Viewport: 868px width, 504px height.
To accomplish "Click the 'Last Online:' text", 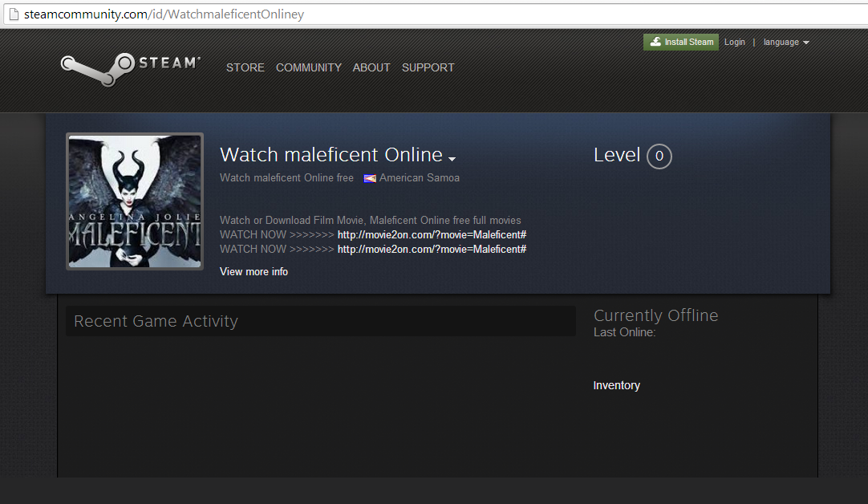I will tap(624, 332).
